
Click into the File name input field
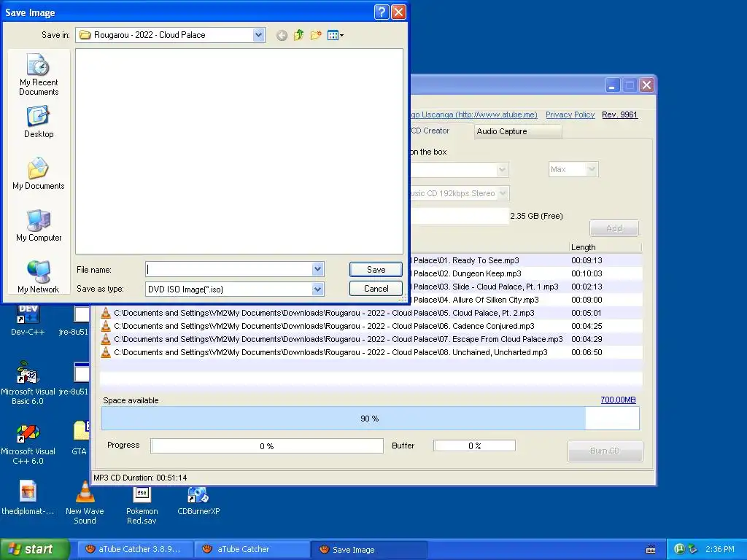[228, 270]
